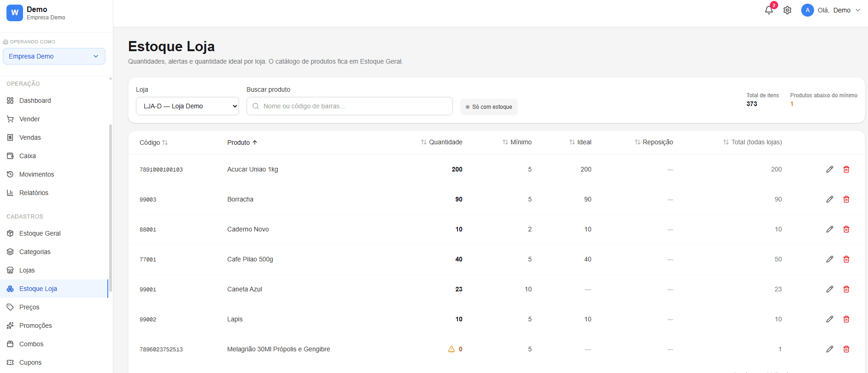Screen dimensions: 868x373
Task: Click the Total de itens value 373
Action: click(752, 104)
